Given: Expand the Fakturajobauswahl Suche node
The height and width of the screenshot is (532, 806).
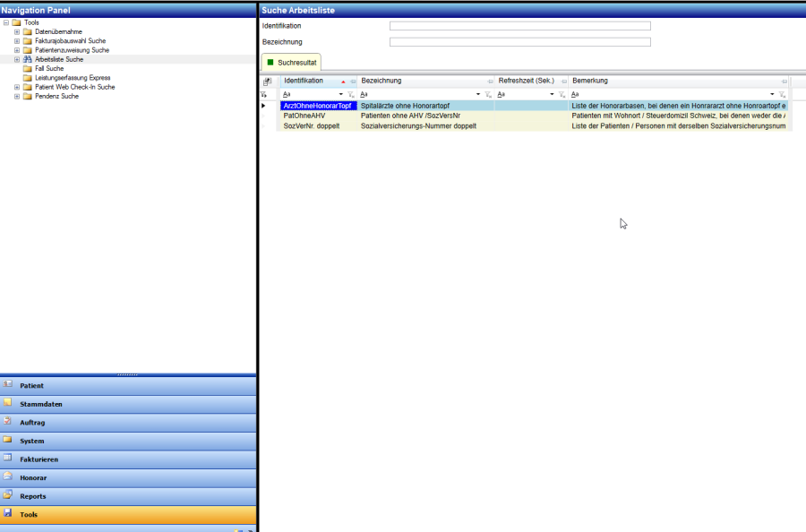Looking at the screenshot, I should point(17,41).
